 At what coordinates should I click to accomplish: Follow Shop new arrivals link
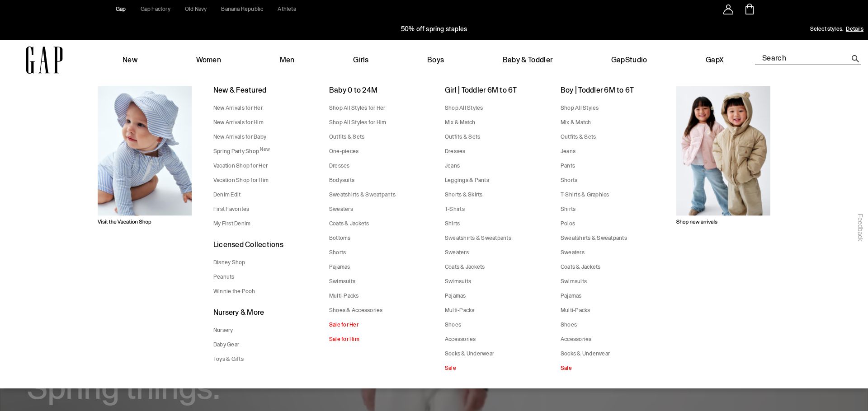697,222
